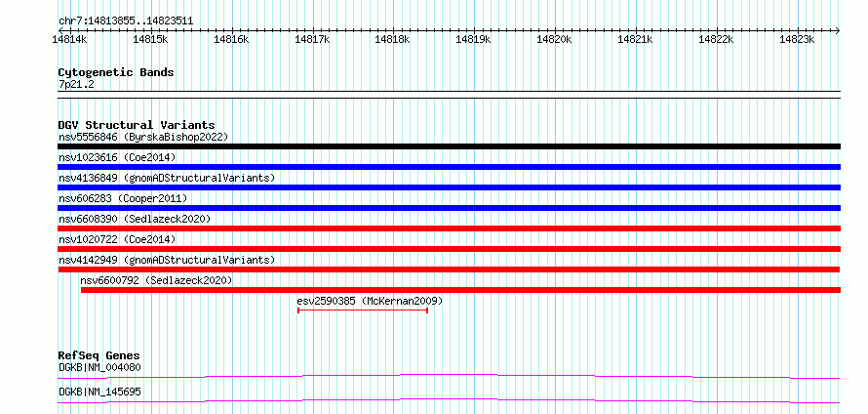Select the nsv4136849 gnomAD blue bar
Viewport: 868px width, 414px height.
pyautogui.click(x=449, y=187)
